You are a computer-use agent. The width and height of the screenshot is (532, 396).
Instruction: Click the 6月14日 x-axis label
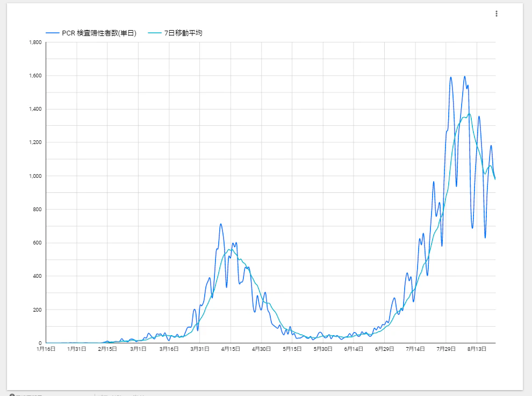[354, 349]
